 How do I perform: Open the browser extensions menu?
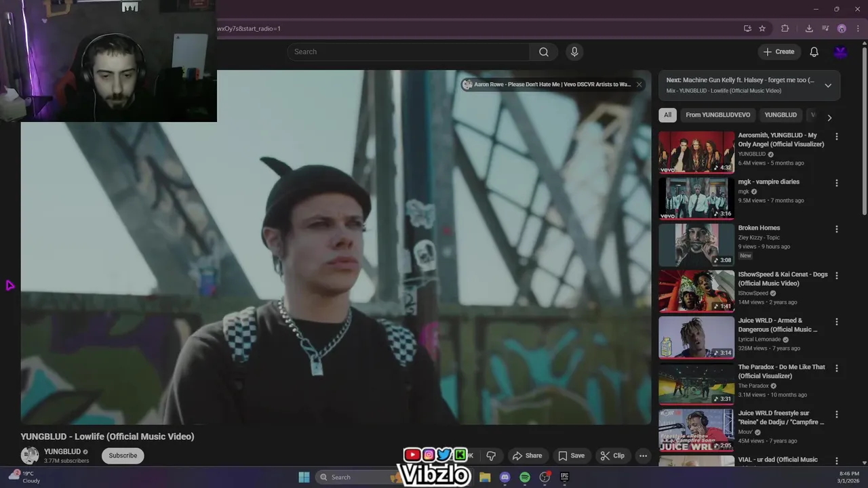pyautogui.click(x=785, y=28)
